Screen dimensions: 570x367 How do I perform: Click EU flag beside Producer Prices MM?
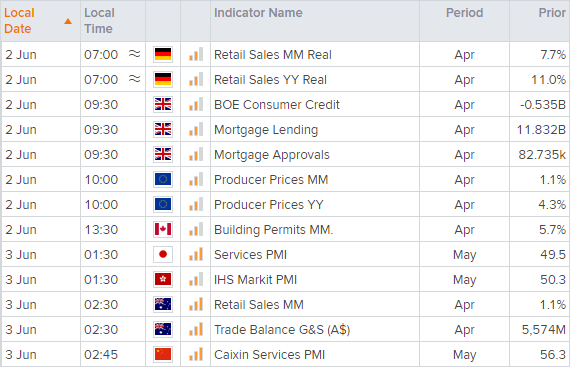pos(163,180)
